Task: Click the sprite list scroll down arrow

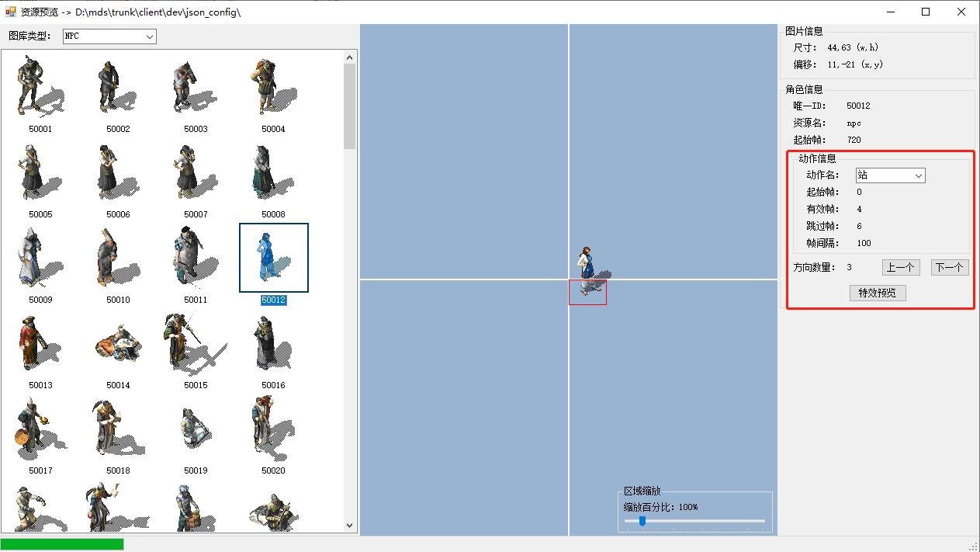Action: coord(349,526)
